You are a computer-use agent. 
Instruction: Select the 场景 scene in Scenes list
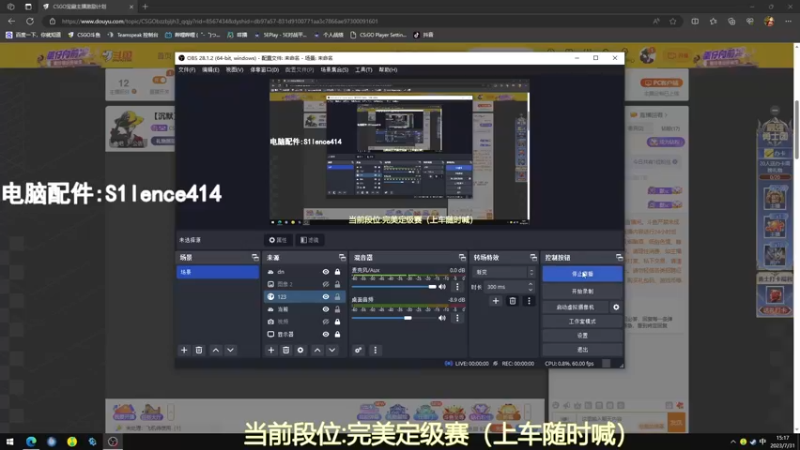(218, 272)
